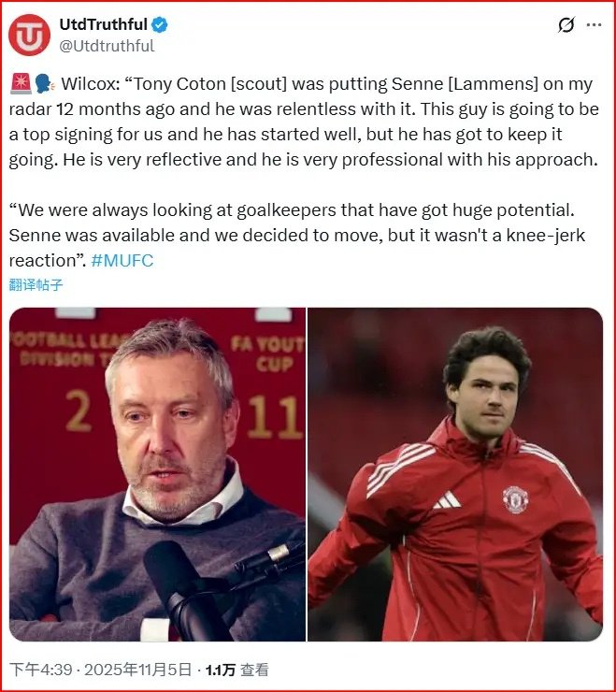Open left photo of man in sweater
This screenshot has width=616, height=692.
click(157, 474)
